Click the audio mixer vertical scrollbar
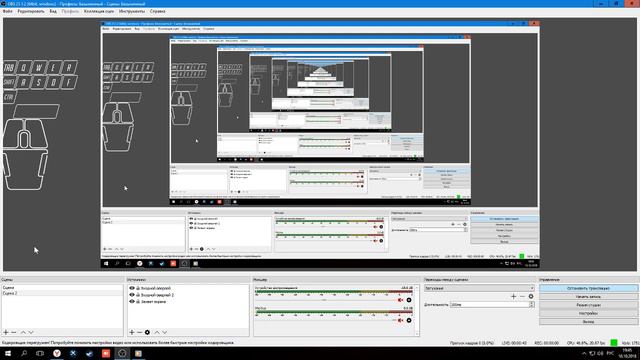Image resolution: width=640 pixels, height=360 pixels. click(x=416, y=310)
